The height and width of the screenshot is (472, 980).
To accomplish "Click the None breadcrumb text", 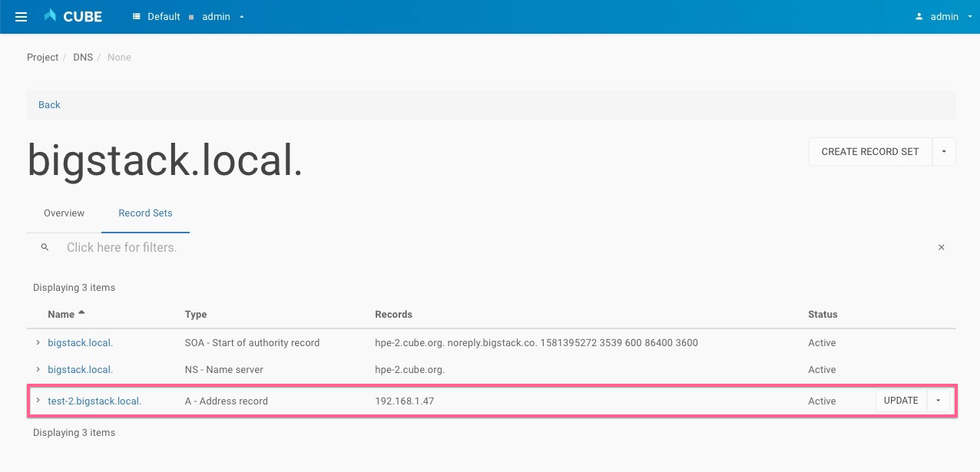I will tap(119, 58).
